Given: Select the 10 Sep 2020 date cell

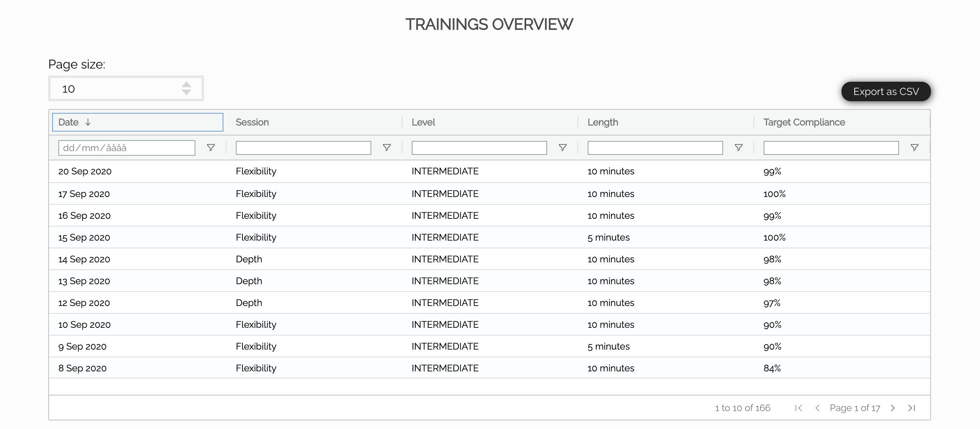Looking at the screenshot, I should (x=84, y=325).
